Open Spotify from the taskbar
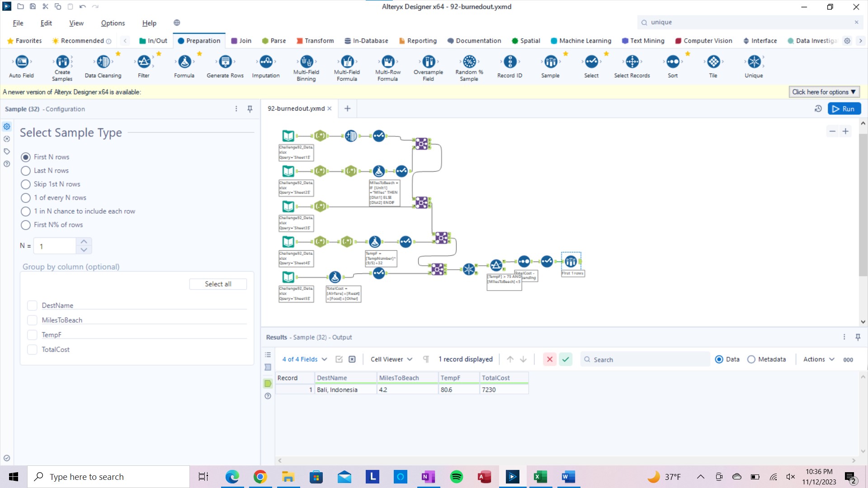Screen dimensions: 868x488 coord(456,477)
